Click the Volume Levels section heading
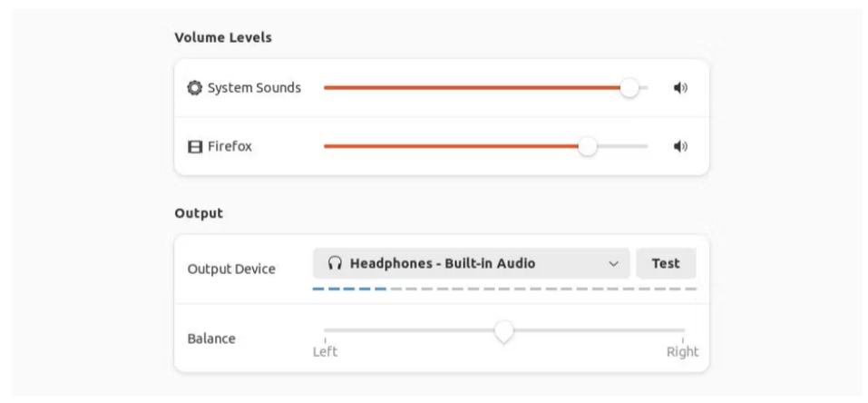868x403 pixels. click(223, 37)
